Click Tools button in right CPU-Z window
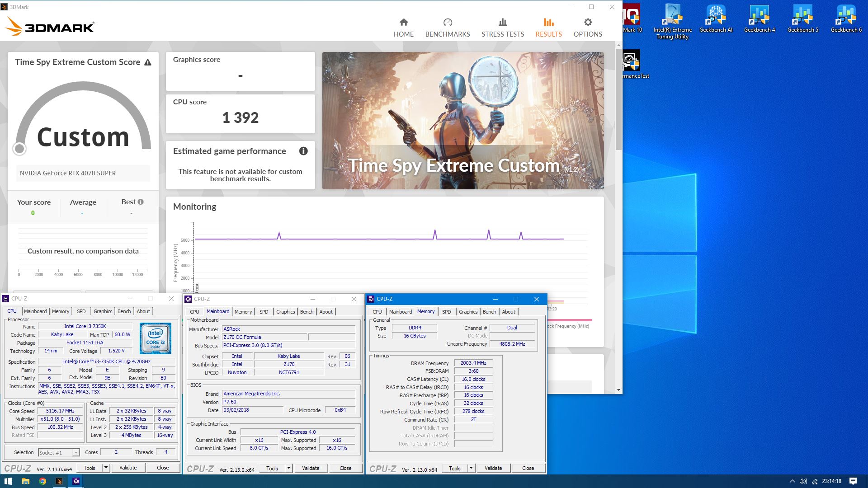Viewport: 868px width, 488px height. (455, 468)
